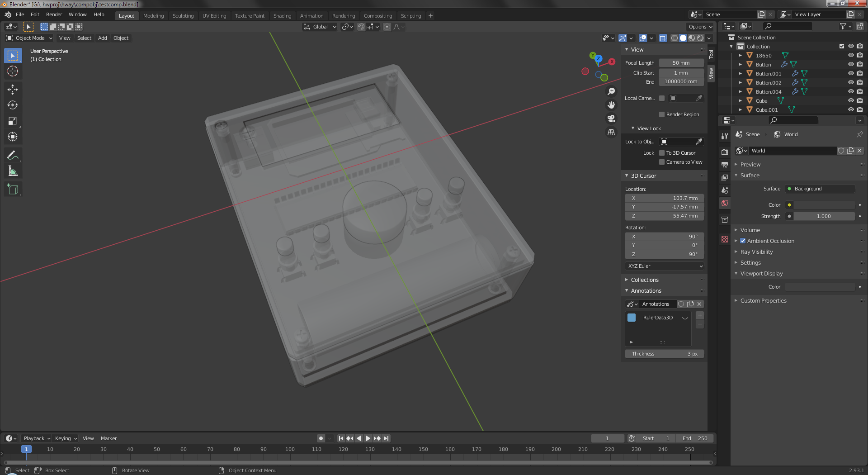Switch to the Shading workspace tab
Image resolution: width=868 pixels, height=475 pixels.
[x=282, y=16]
